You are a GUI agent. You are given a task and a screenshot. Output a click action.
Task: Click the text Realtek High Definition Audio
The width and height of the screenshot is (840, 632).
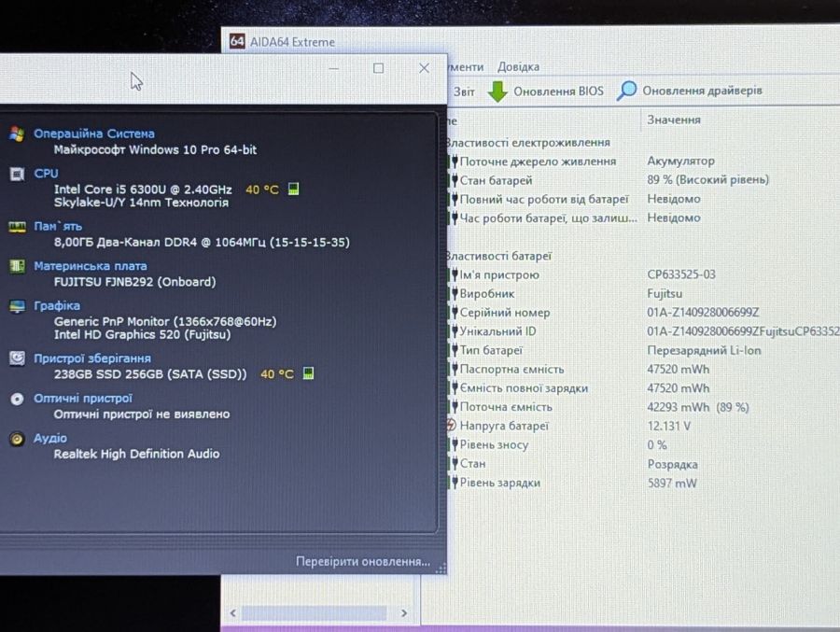pyautogui.click(x=136, y=454)
